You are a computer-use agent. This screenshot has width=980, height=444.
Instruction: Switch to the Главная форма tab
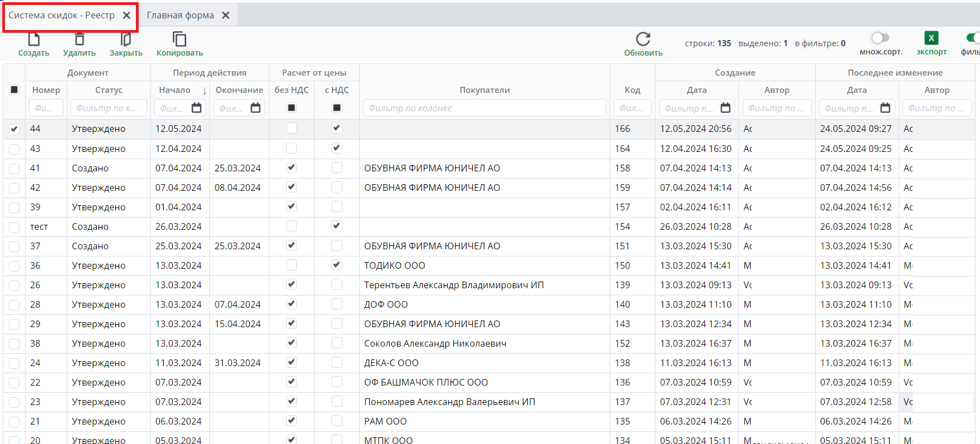coord(180,16)
